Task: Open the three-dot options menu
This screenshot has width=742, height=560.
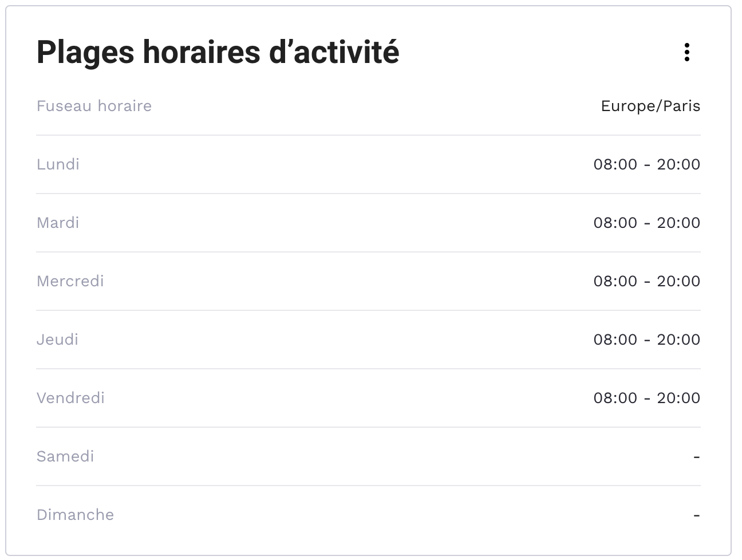Action: (x=686, y=52)
